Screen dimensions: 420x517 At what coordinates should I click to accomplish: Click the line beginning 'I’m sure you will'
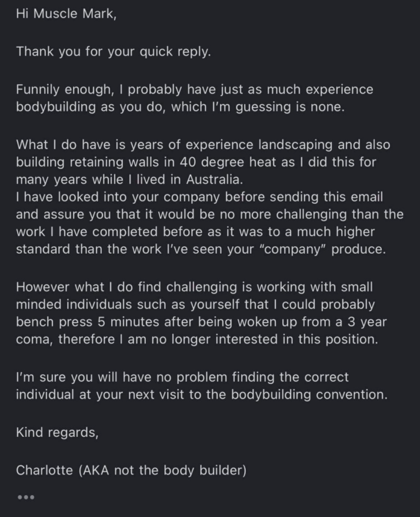click(182, 377)
